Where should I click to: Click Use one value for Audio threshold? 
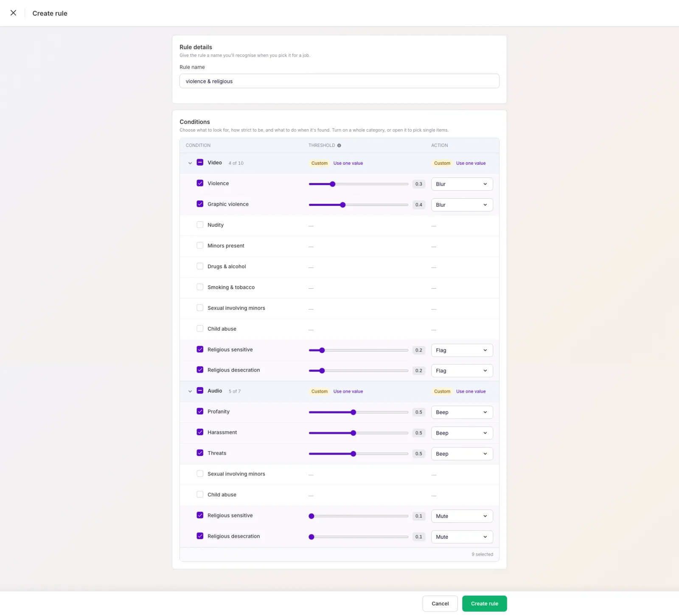348,392
